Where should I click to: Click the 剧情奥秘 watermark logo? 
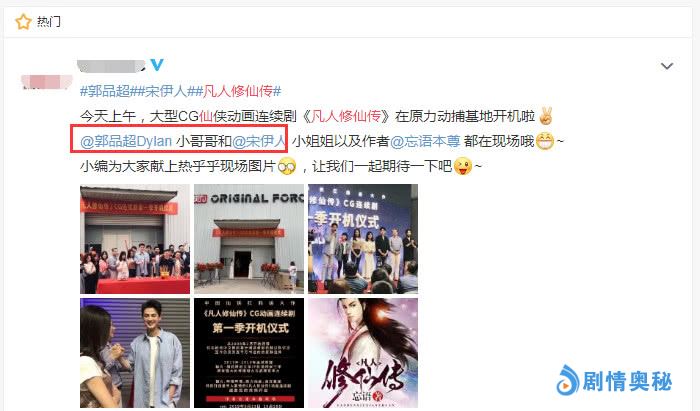click(614, 381)
